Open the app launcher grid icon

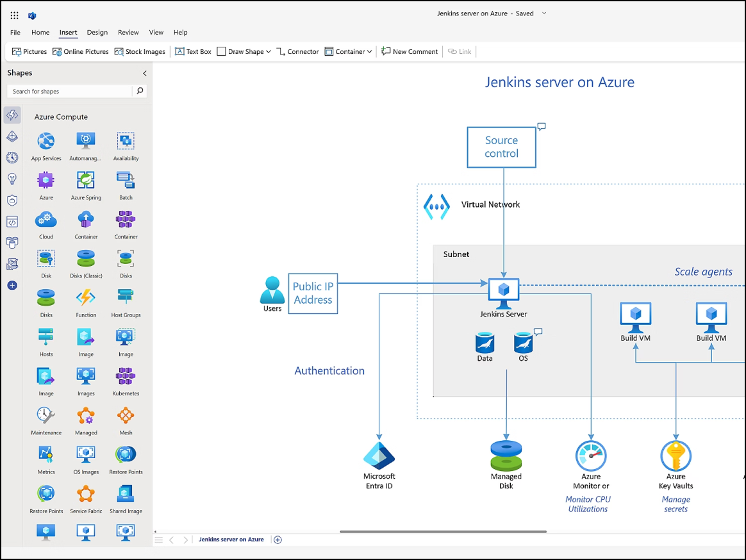pyautogui.click(x=14, y=16)
